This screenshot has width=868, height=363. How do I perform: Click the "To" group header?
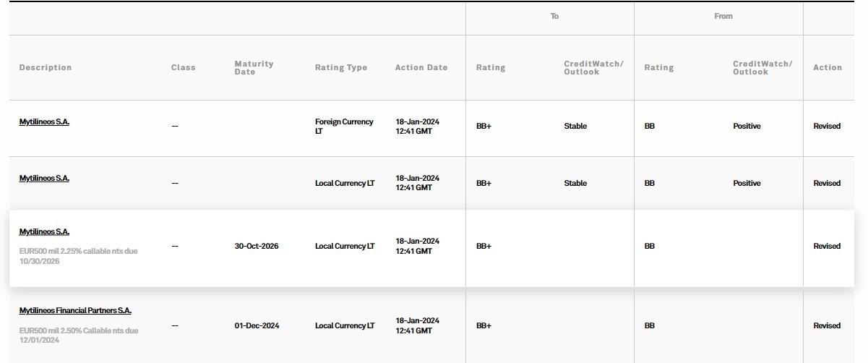point(554,16)
